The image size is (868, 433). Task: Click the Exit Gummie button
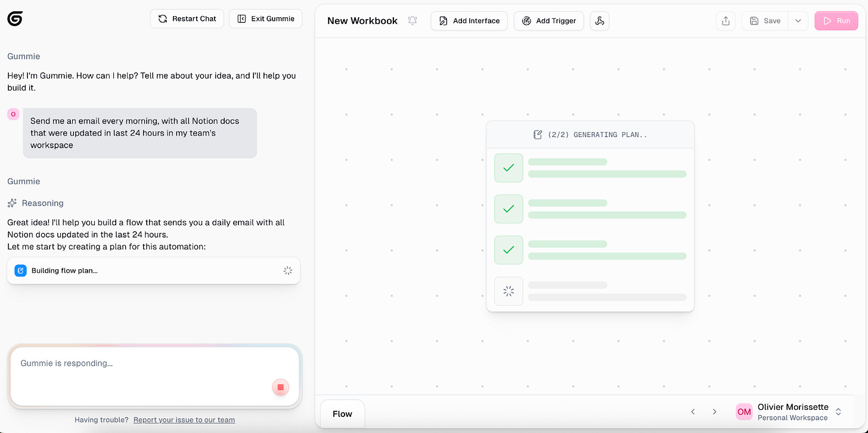pyautogui.click(x=266, y=18)
